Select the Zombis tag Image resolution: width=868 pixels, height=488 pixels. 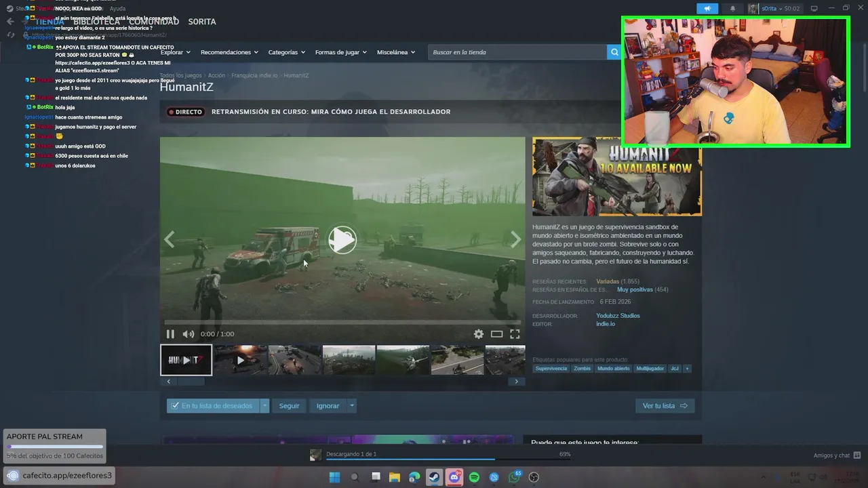(582, 369)
